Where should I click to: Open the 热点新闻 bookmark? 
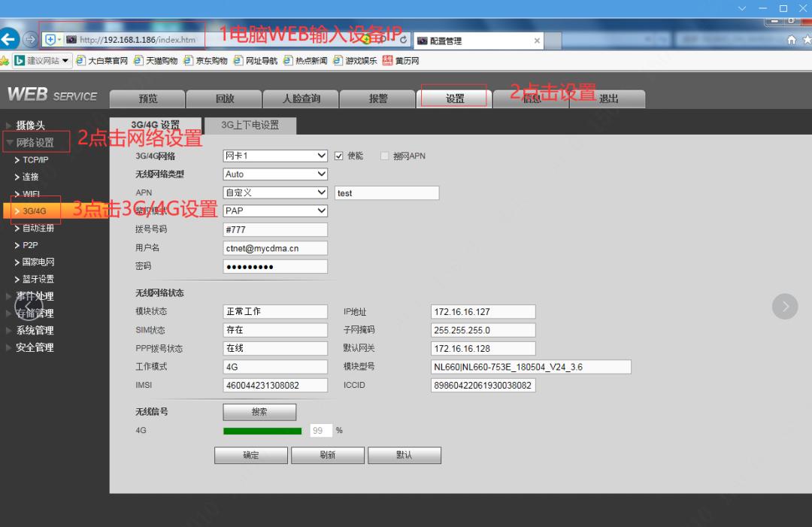tap(305, 61)
